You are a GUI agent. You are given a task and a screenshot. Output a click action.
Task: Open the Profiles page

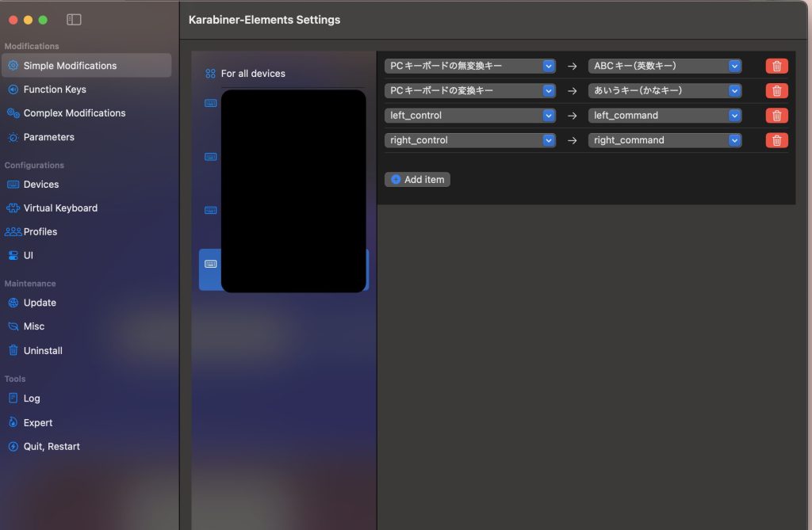tap(40, 232)
